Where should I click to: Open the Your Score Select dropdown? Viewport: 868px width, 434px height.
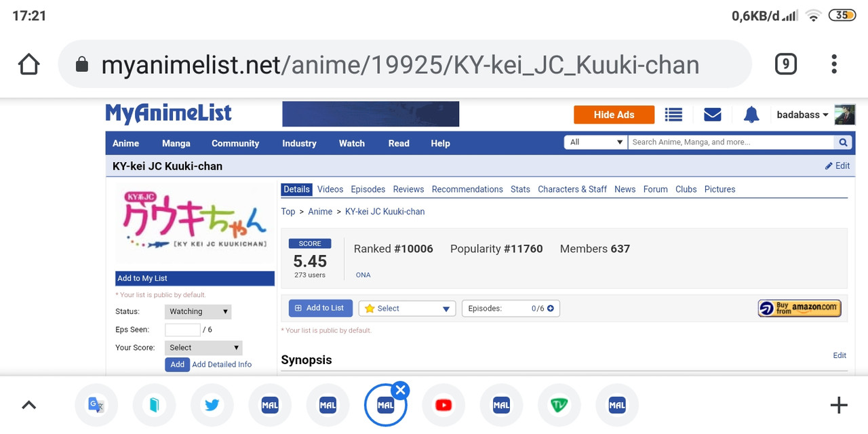pyautogui.click(x=203, y=348)
